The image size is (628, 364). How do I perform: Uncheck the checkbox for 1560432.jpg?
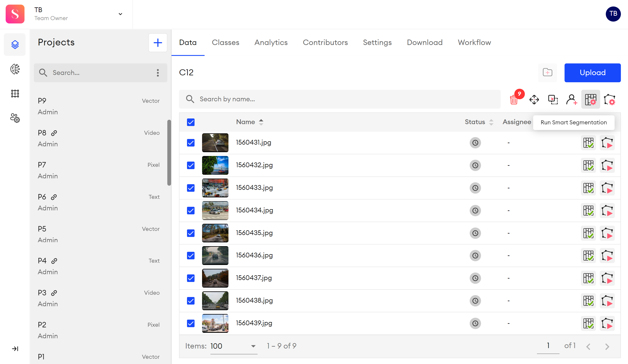point(191,165)
